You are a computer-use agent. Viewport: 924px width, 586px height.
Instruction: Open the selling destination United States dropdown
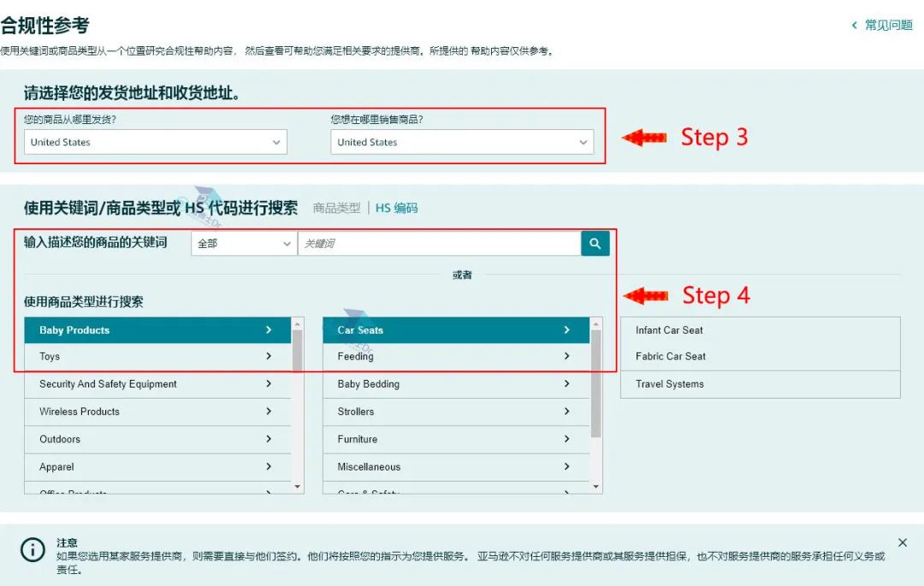click(464, 142)
